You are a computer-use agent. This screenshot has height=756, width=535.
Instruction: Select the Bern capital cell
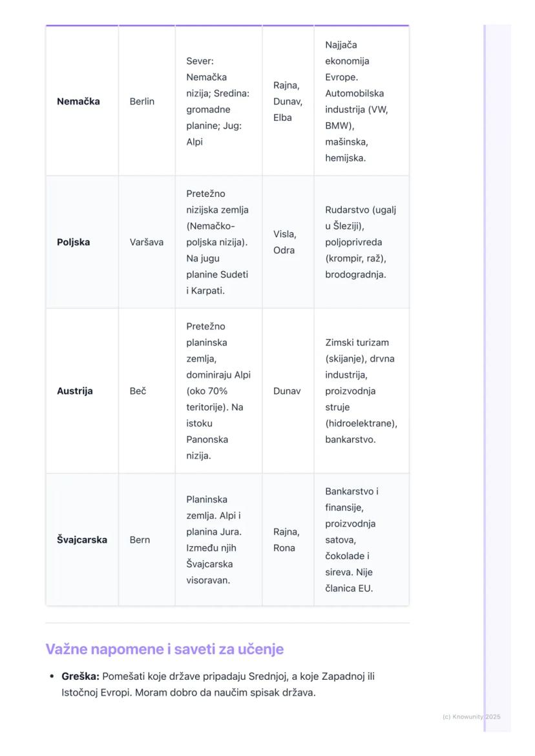[x=140, y=540]
